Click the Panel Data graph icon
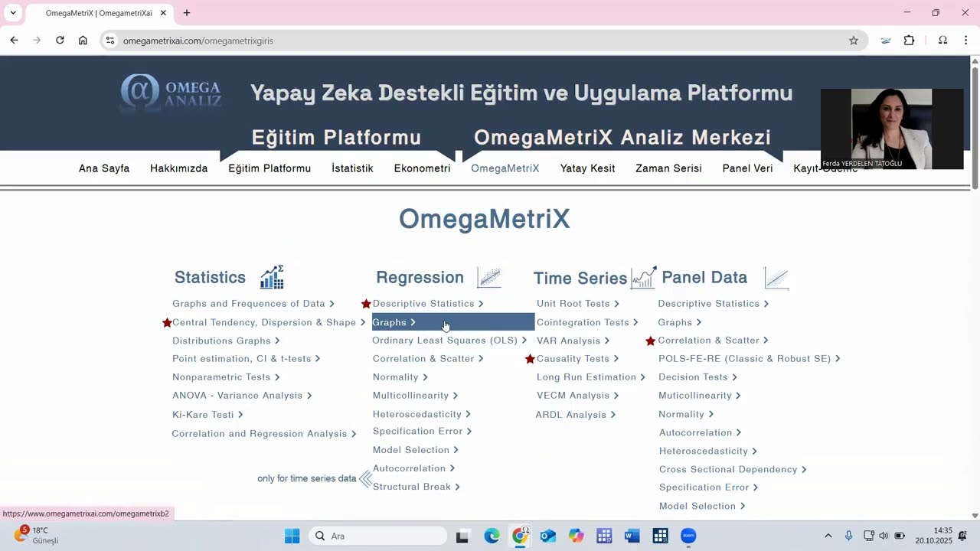The height and width of the screenshot is (551, 980). coord(776,278)
